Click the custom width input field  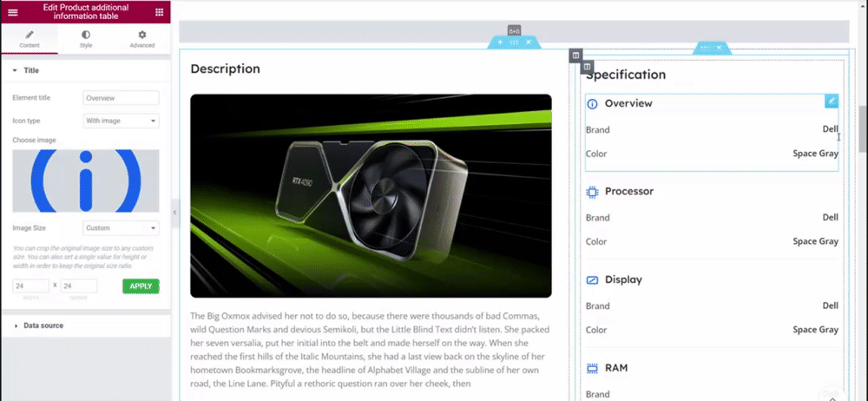pyautogui.click(x=31, y=286)
